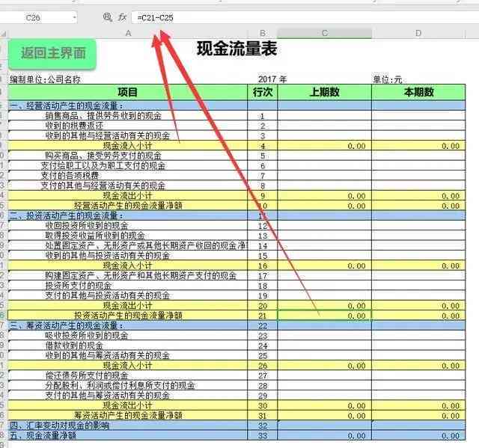Click the 支付的各项税费 cell

[x=128, y=176]
